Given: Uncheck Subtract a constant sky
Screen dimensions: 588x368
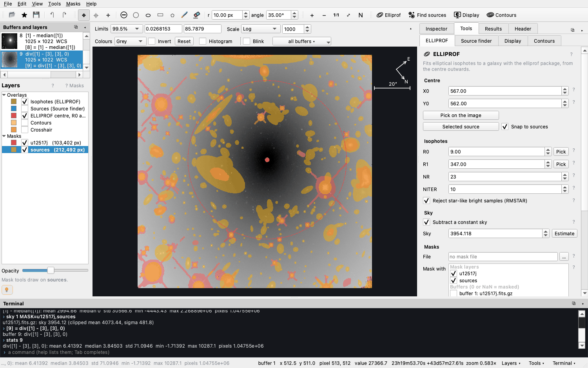Looking at the screenshot, I should point(426,222).
